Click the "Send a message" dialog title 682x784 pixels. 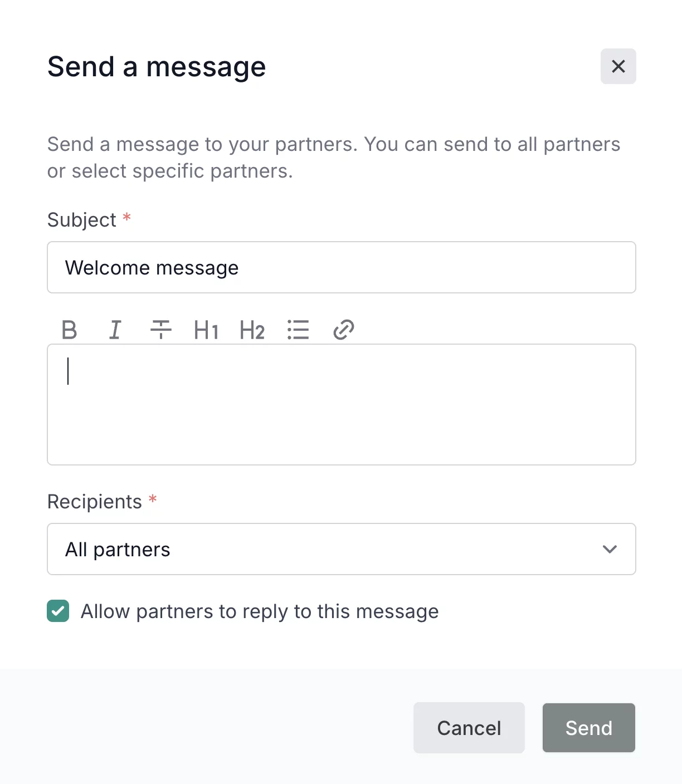pos(157,67)
